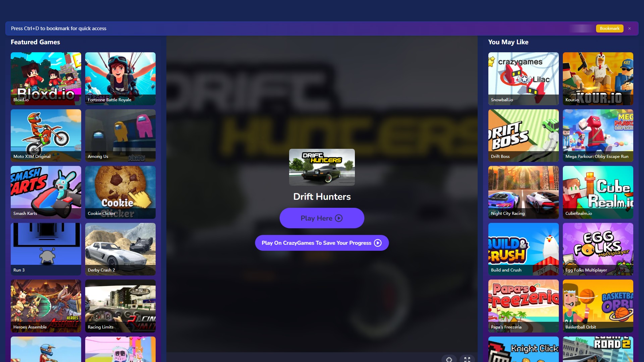Select the Kour.io game tile
Viewport: 644px width, 362px height.
[x=598, y=78]
